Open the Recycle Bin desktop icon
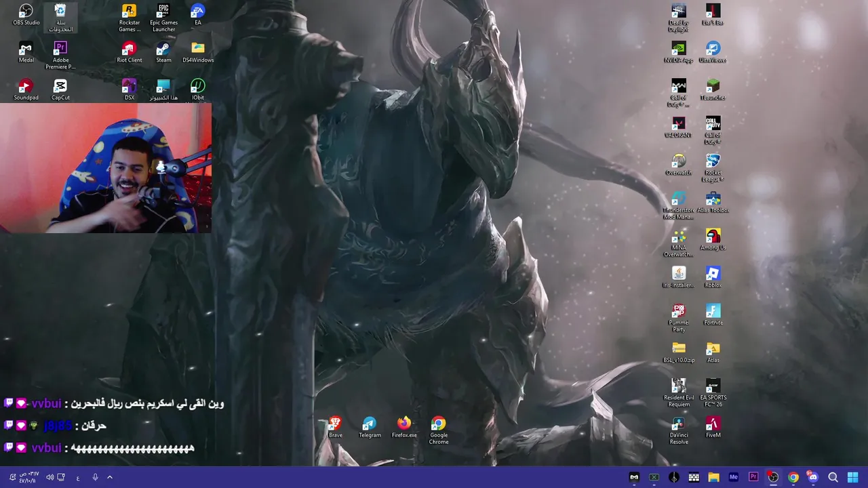Viewport: 868px width, 488px height. (x=60, y=18)
